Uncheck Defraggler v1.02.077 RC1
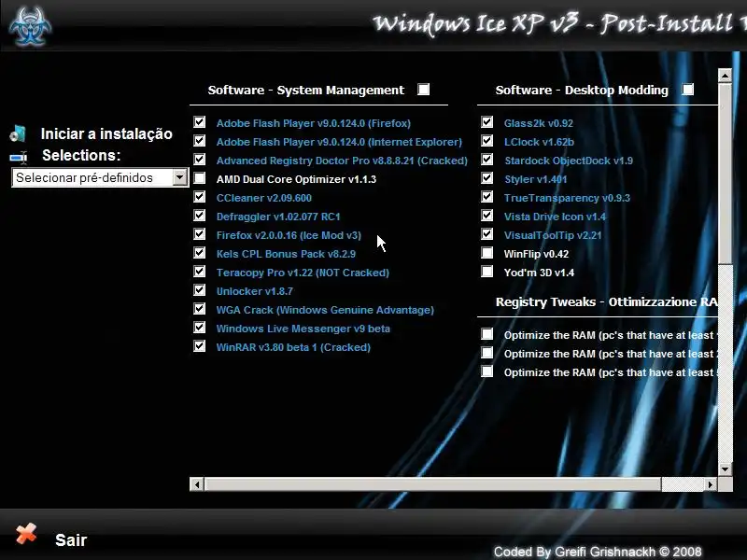 (x=200, y=216)
